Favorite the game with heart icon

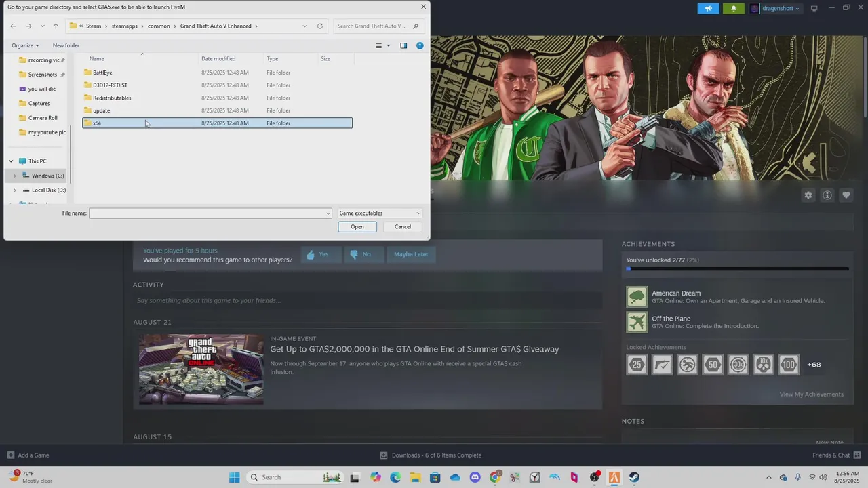pyautogui.click(x=846, y=195)
